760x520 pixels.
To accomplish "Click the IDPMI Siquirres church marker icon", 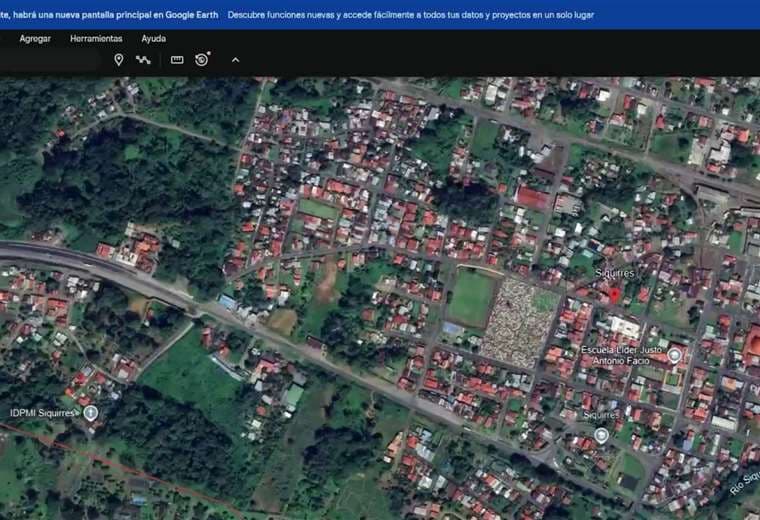I will point(91,412).
